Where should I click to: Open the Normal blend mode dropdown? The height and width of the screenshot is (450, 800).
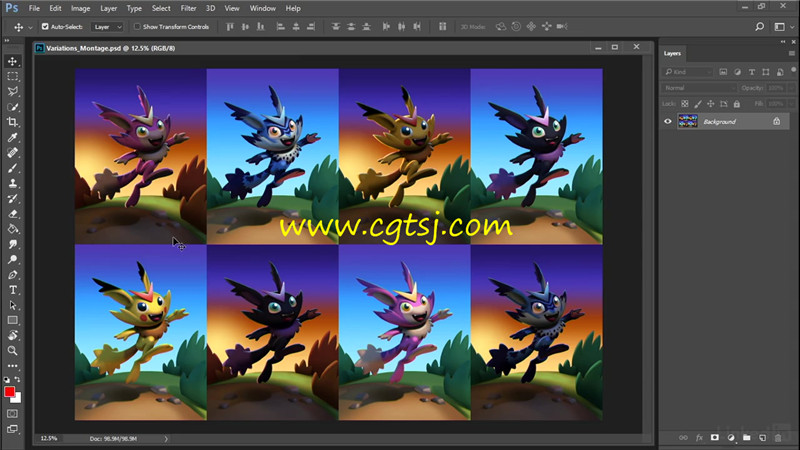point(699,88)
